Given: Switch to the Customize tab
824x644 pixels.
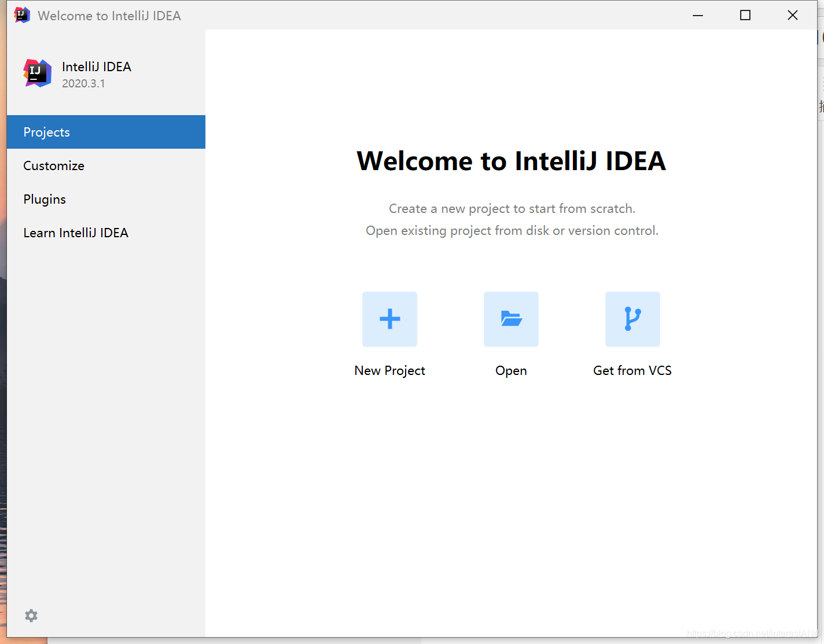Looking at the screenshot, I should tap(106, 165).
